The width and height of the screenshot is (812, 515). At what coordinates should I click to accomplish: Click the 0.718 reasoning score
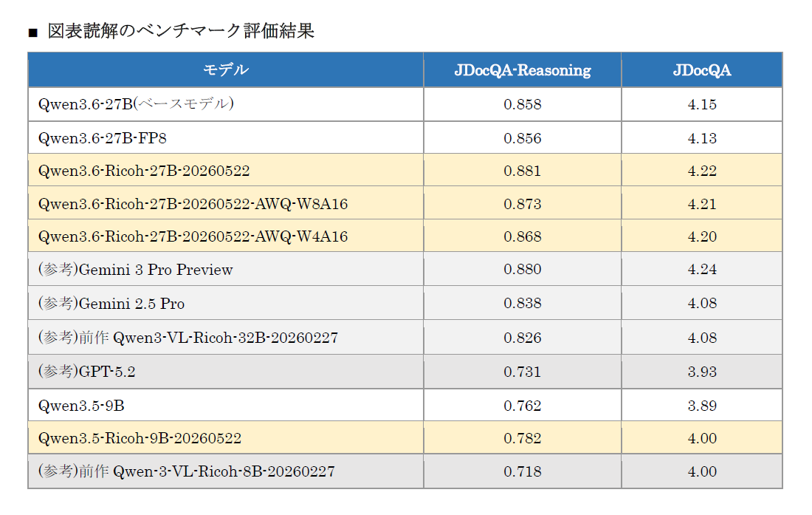click(523, 471)
